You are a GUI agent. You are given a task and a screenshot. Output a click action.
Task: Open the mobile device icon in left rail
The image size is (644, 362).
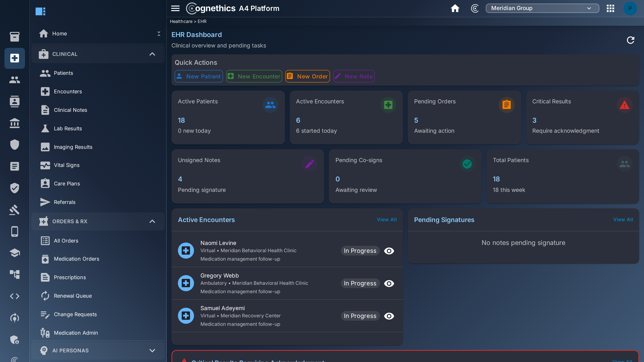(x=14, y=231)
